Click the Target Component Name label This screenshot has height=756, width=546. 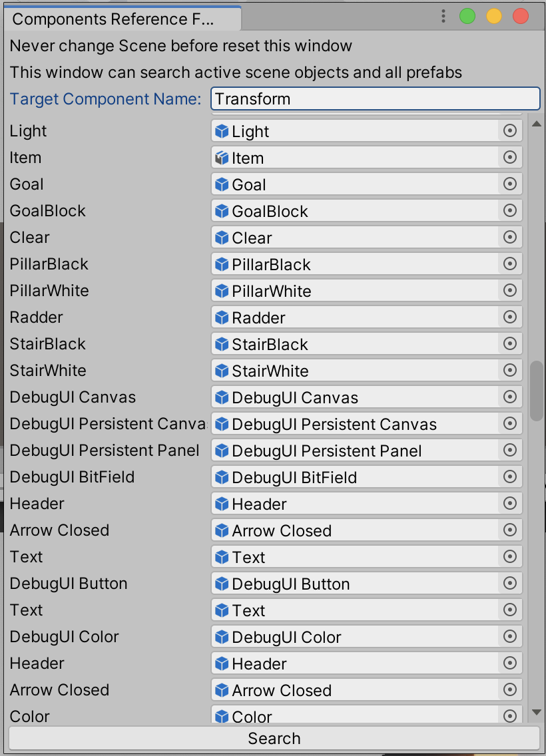click(x=106, y=99)
